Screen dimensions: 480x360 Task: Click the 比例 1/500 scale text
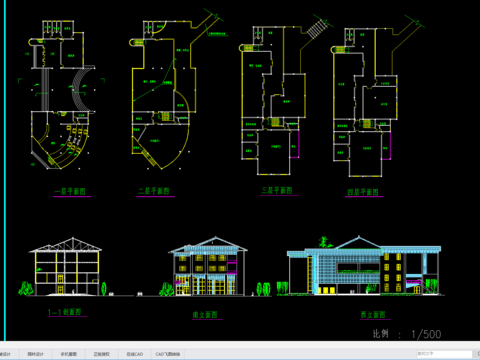[x=407, y=334]
